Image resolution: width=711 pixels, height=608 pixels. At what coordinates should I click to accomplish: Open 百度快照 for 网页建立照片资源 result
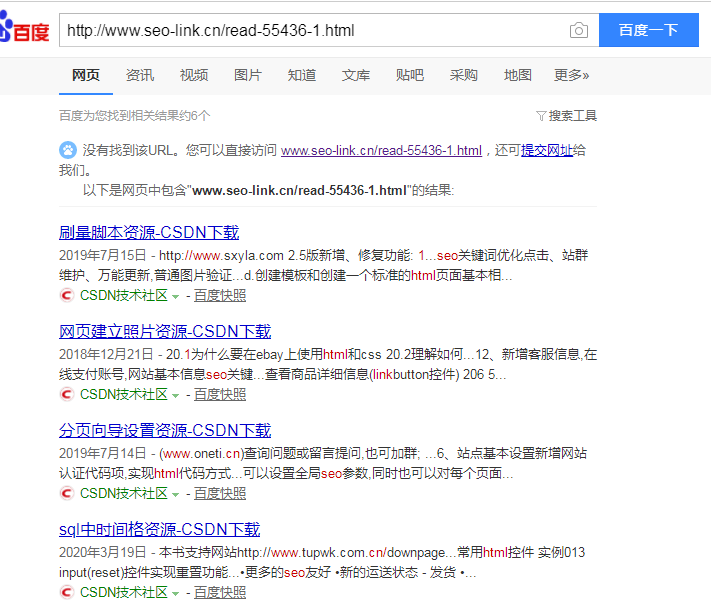220,394
